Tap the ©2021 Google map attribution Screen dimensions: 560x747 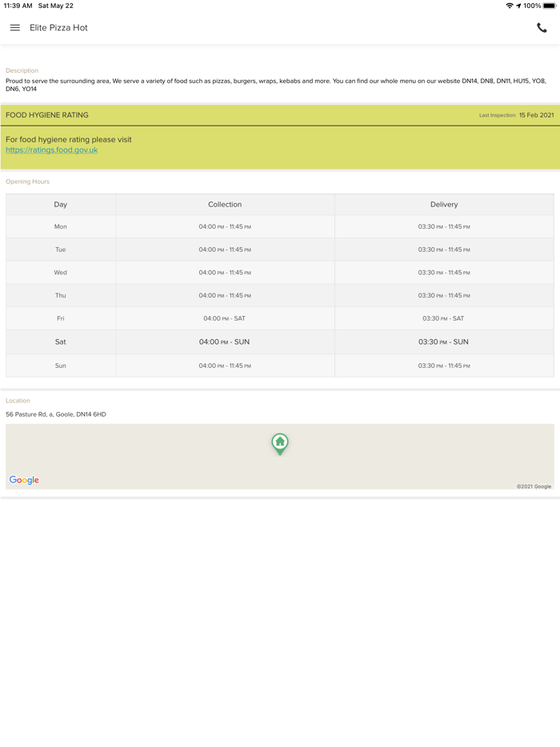pyautogui.click(x=534, y=486)
